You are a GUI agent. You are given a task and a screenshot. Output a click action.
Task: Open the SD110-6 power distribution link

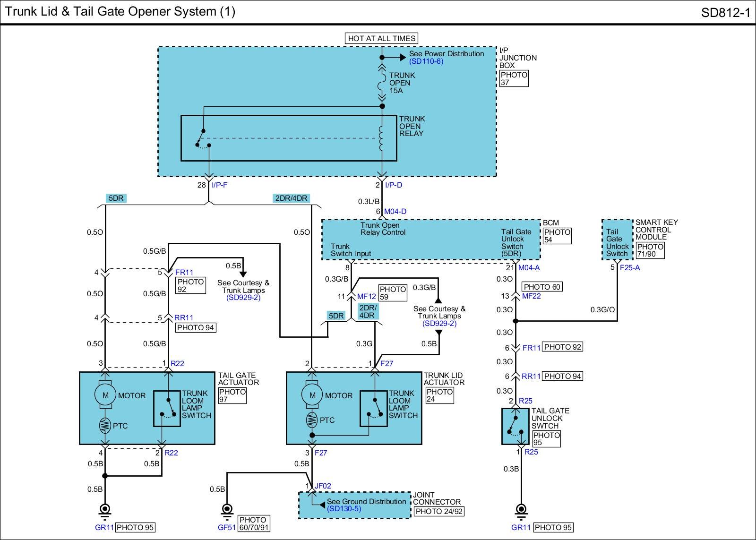[x=426, y=61]
